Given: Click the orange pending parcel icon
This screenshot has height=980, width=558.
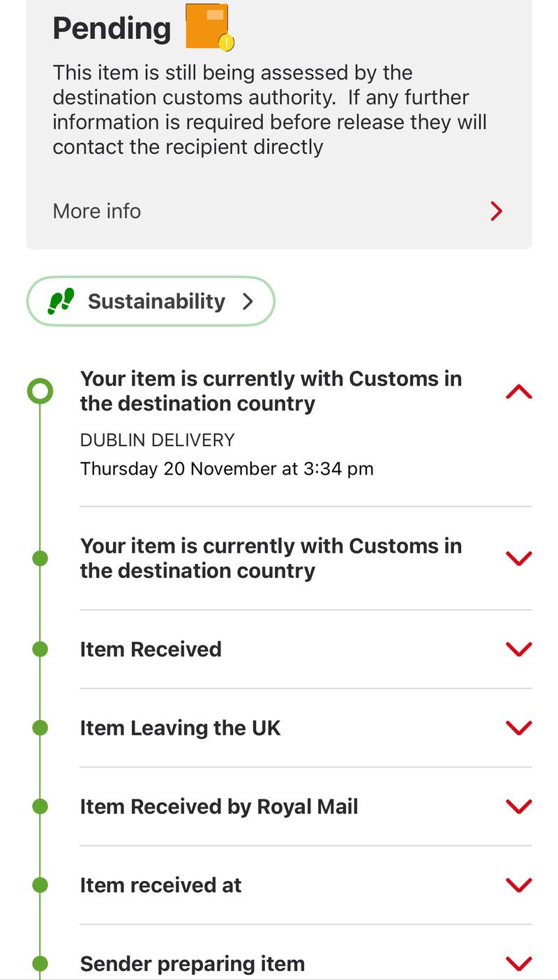Looking at the screenshot, I should 208,27.
